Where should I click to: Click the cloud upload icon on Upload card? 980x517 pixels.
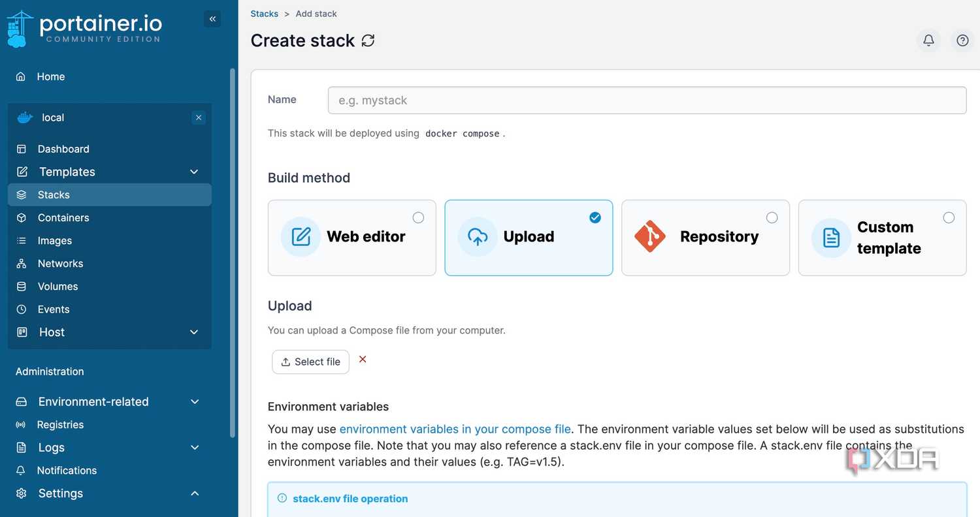click(478, 236)
